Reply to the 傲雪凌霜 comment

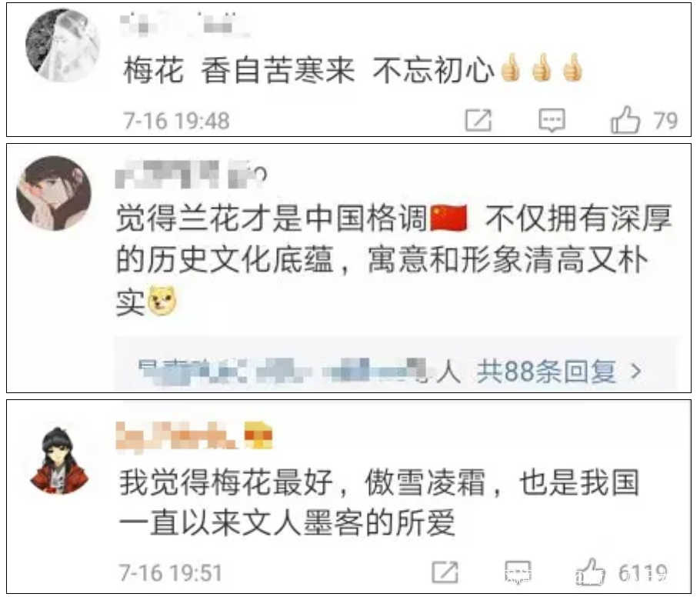tap(518, 572)
